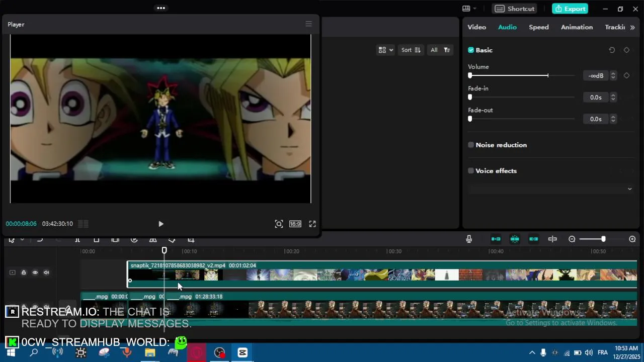Zoom out the timeline with the minus magnifier

click(572, 239)
